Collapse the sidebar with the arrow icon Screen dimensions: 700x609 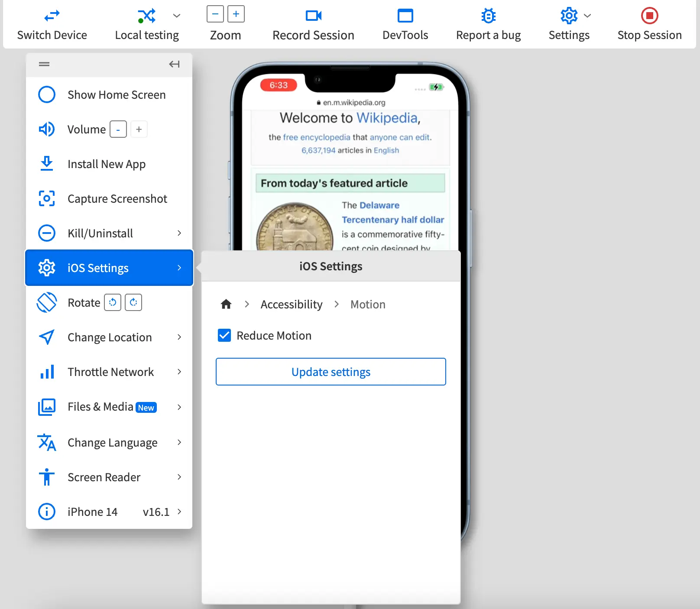click(x=174, y=64)
